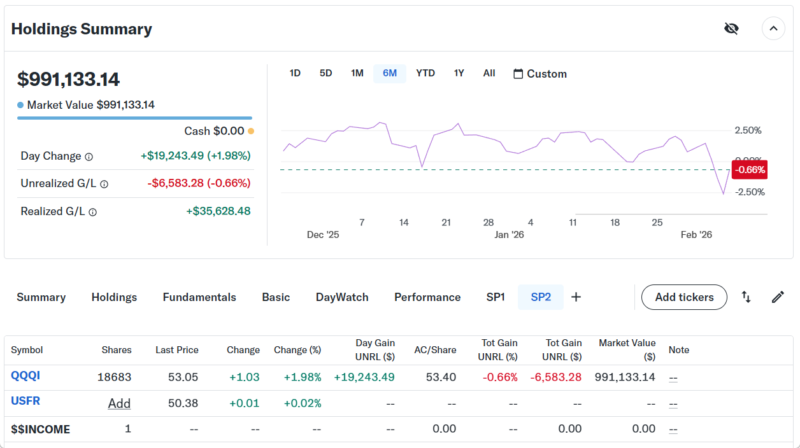
Task: Edit view using the pencil icon
Action: point(777,297)
